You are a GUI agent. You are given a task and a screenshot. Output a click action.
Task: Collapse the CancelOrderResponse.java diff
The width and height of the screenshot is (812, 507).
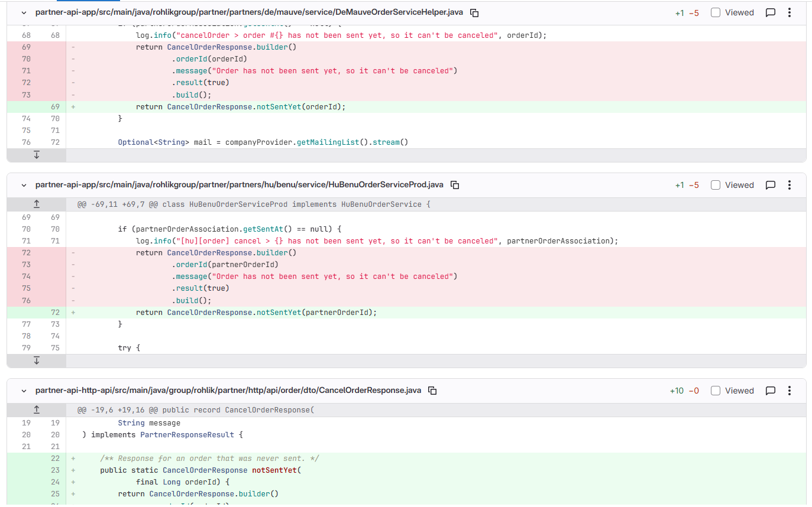click(24, 391)
